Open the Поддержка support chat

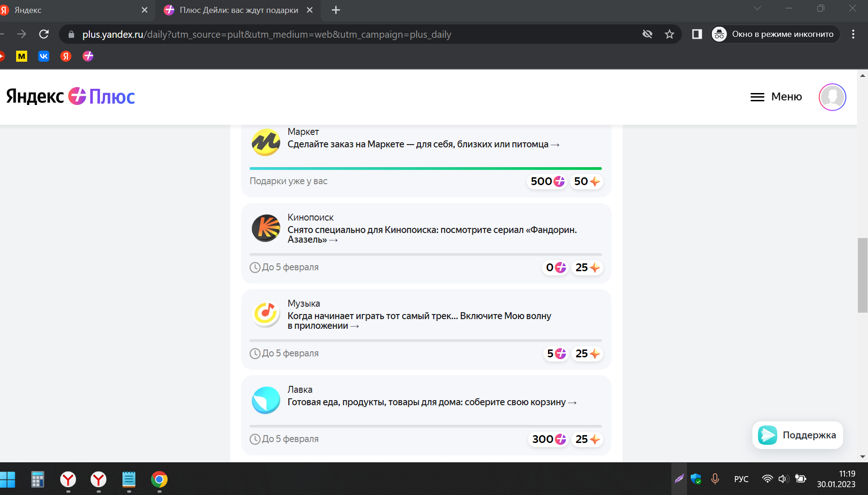(x=798, y=435)
